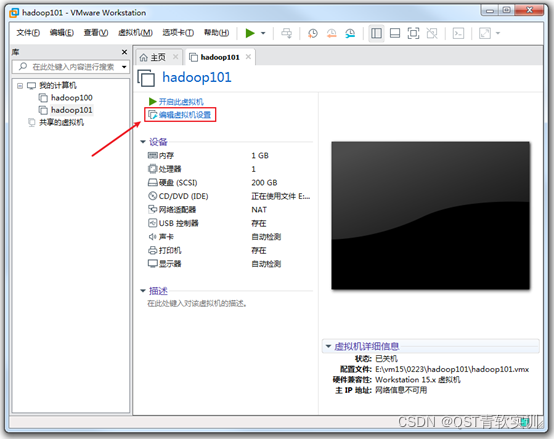Click the NAT network value
Screen dimensions: 554x439
coord(259,210)
